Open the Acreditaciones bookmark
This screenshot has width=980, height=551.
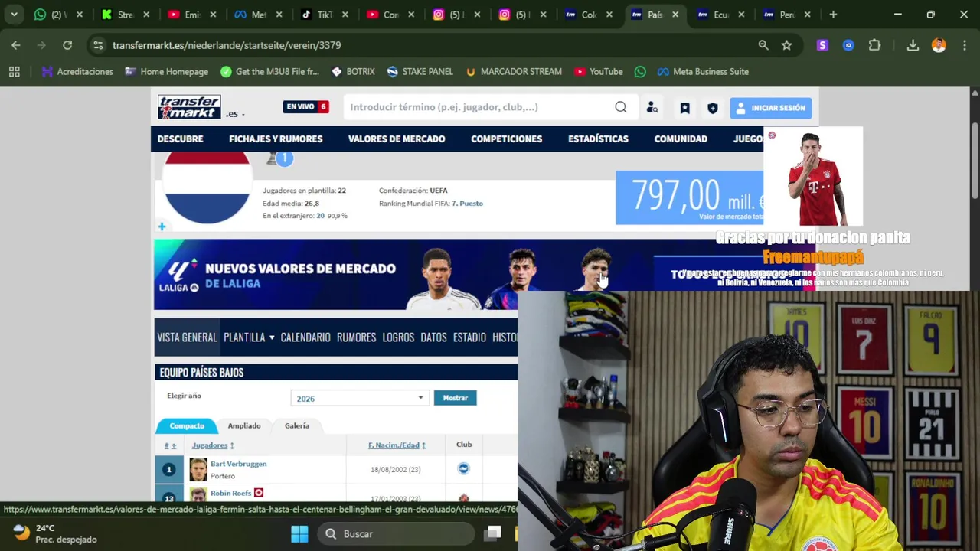(77, 71)
